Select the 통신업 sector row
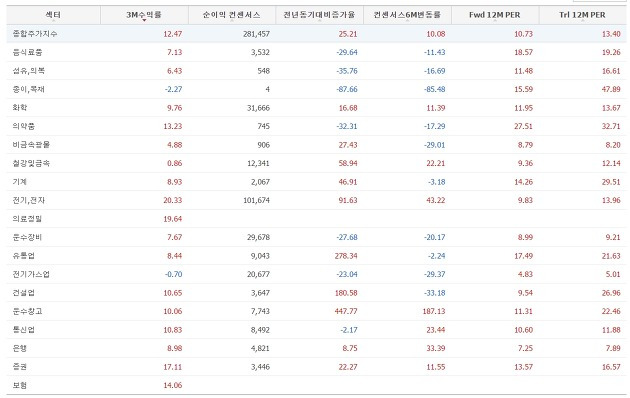 click(316, 329)
